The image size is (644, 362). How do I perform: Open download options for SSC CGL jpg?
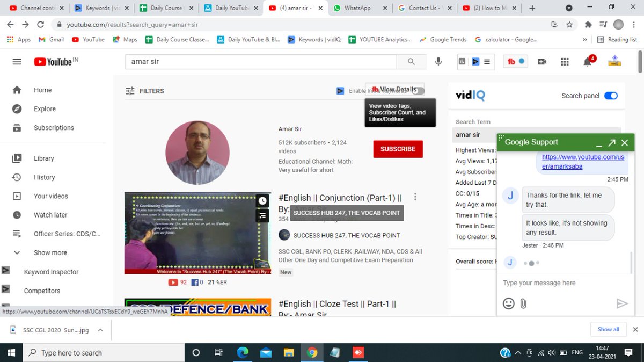coord(100,330)
